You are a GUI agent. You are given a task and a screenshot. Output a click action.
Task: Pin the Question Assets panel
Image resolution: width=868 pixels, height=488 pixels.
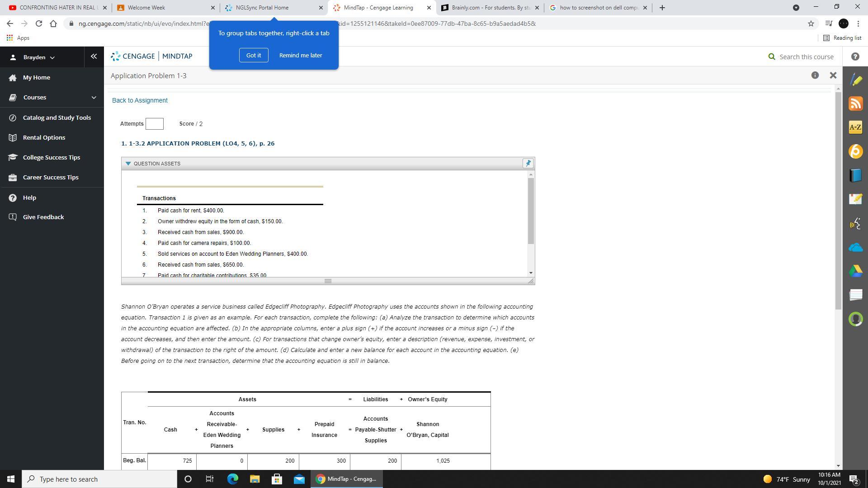(x=528, y=164)
